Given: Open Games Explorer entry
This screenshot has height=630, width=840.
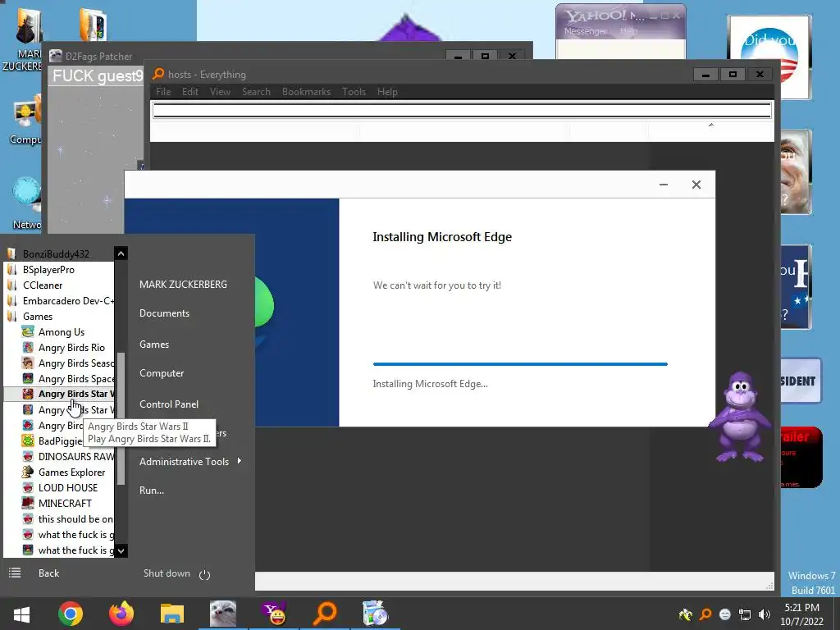Looking at the screenshot, I should 71,472.
